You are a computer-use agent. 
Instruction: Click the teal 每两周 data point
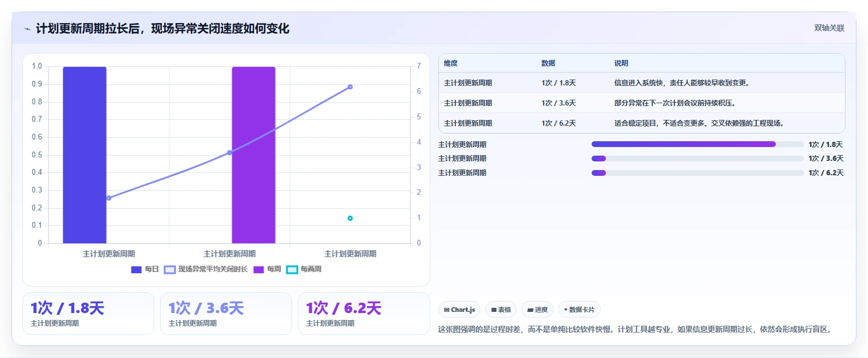[x=350, y=218]
